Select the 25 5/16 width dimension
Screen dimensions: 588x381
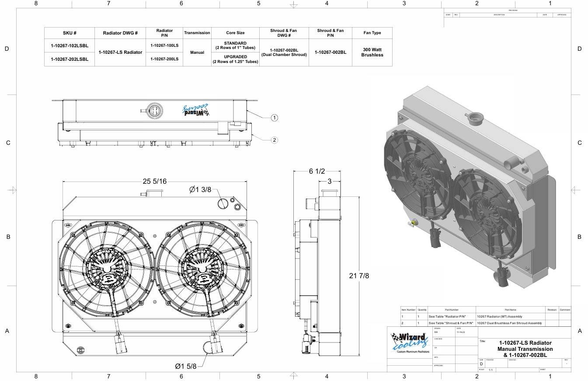[154, 181]
